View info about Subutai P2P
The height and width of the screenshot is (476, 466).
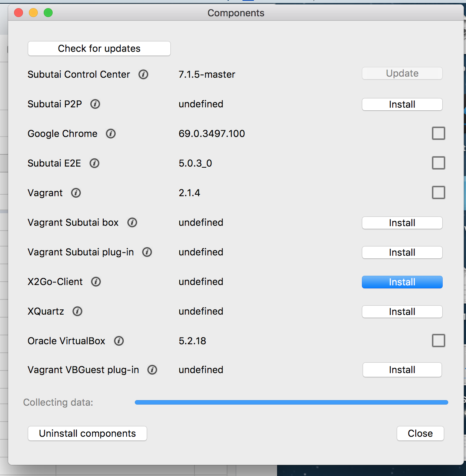(95, 104)
